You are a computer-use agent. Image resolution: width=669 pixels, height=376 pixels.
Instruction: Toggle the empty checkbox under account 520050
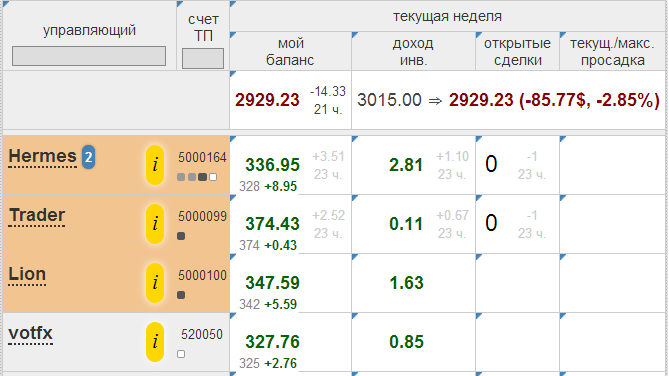181,354
